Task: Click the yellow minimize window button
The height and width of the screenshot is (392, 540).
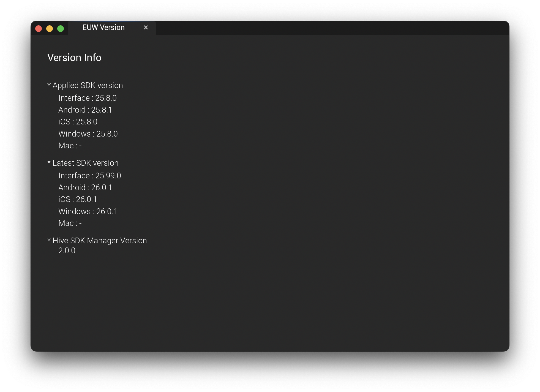Action: pos(50,29)
